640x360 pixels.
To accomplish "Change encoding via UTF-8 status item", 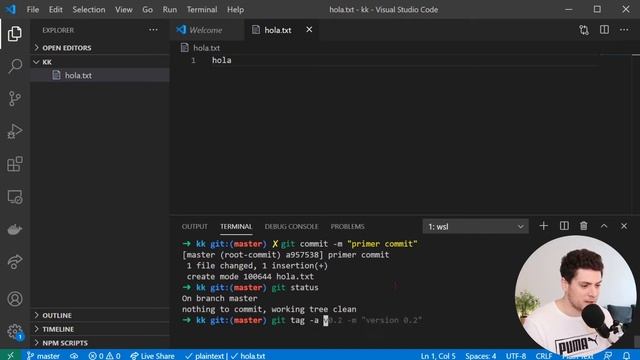I will tap(516, 356).
